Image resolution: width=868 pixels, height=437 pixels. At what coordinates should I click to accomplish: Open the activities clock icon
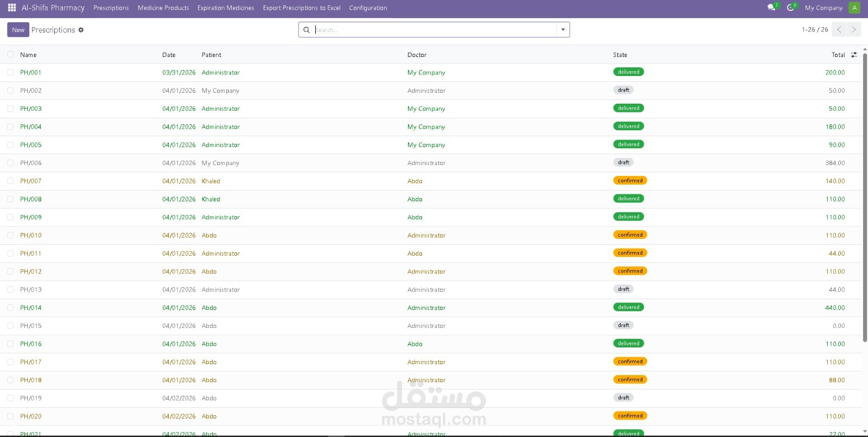point(790,8)
